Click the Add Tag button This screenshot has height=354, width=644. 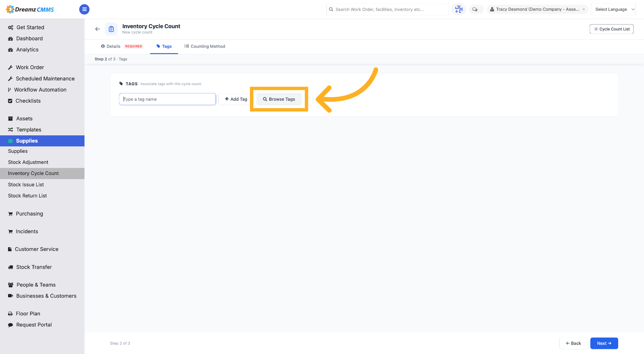point(236,99)
